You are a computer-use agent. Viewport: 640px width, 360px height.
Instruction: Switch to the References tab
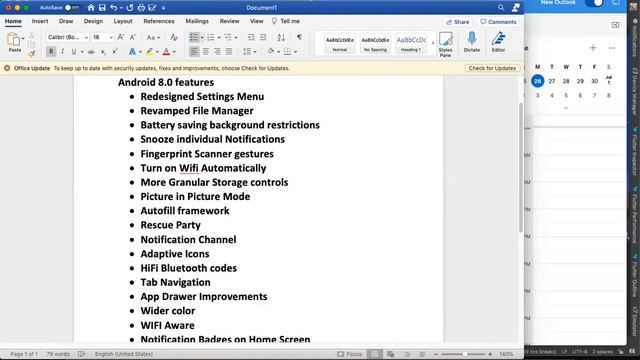pos(159,21)
